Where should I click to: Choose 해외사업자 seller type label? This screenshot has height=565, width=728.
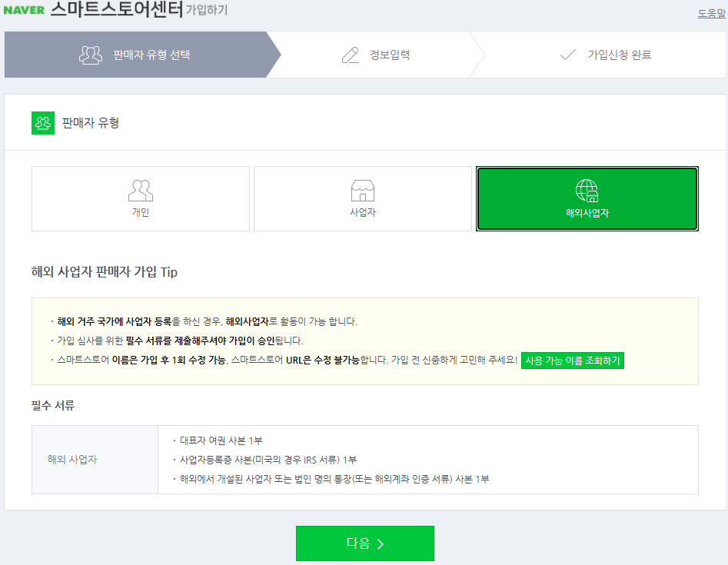click(x=587, y=213)
